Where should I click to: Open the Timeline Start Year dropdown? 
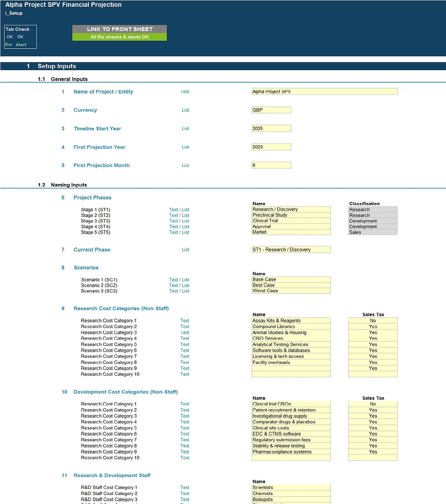click(271, 128)
